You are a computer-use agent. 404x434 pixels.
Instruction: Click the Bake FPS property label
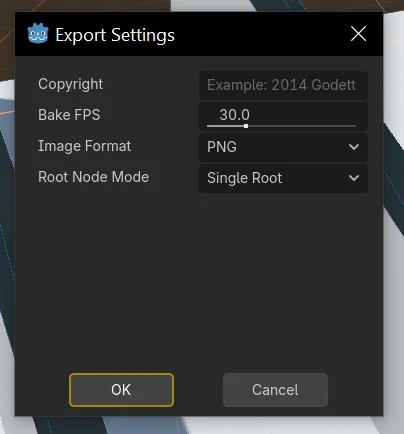[69, 115]
